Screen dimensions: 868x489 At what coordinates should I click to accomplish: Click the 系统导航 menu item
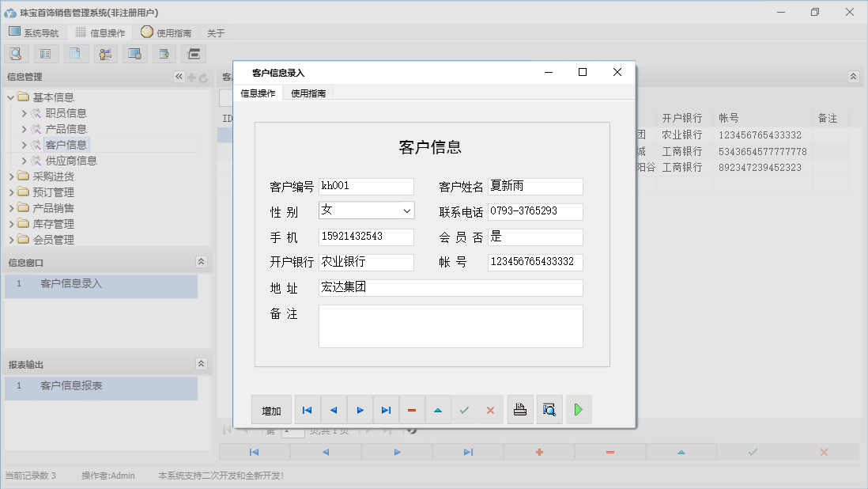34,32
